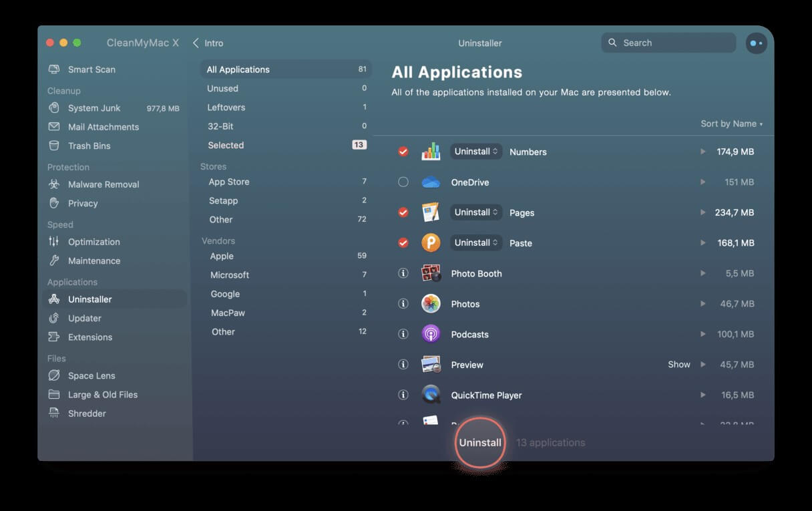Image resolution: width=812 pixels, height=511 pixels.
Task: Uncheck the Pages application checkbox
Action: tap(403, 212)
